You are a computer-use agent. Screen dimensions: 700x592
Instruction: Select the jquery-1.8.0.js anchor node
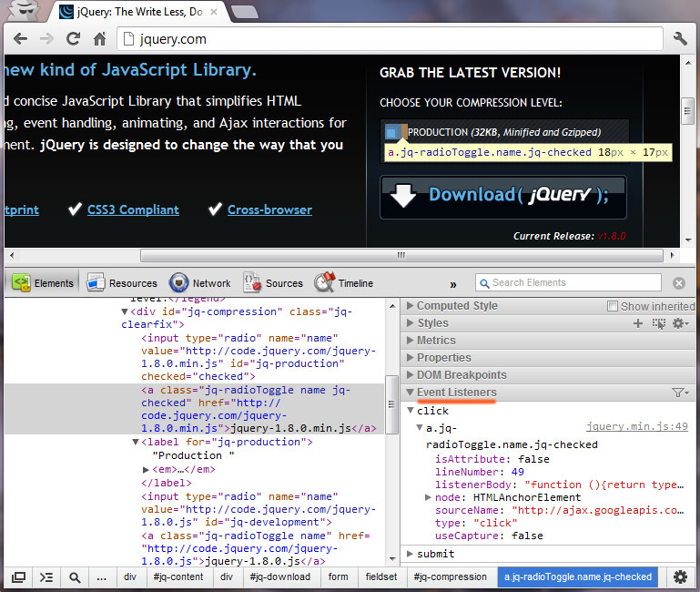tap(256, 548)
